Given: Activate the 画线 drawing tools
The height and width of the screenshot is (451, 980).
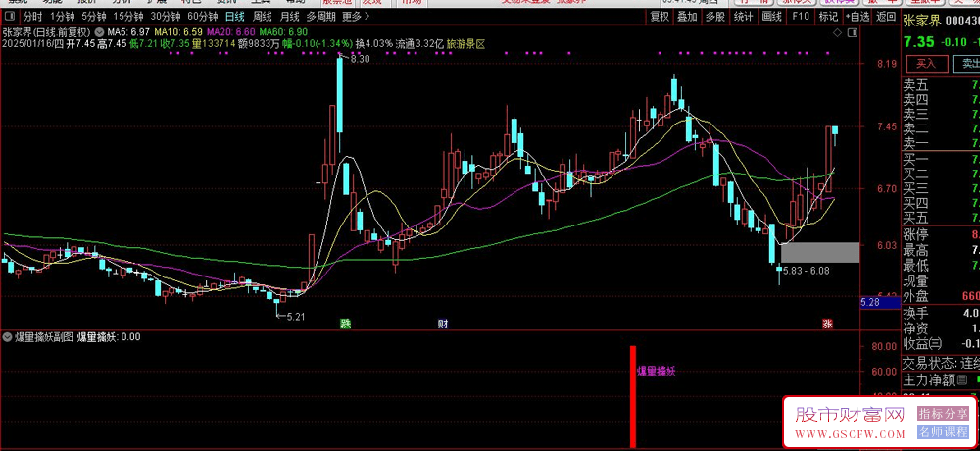Looking at the screenshot, I should click(772, 17).
